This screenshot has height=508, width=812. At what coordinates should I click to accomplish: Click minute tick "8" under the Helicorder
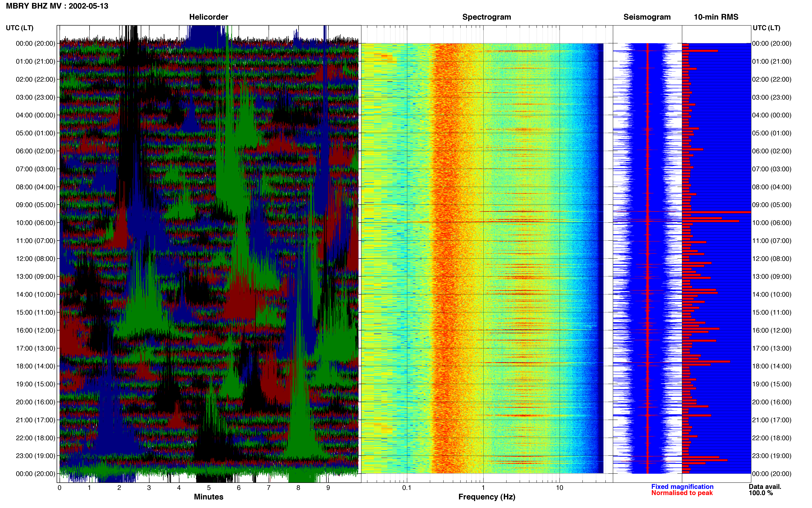298,488
